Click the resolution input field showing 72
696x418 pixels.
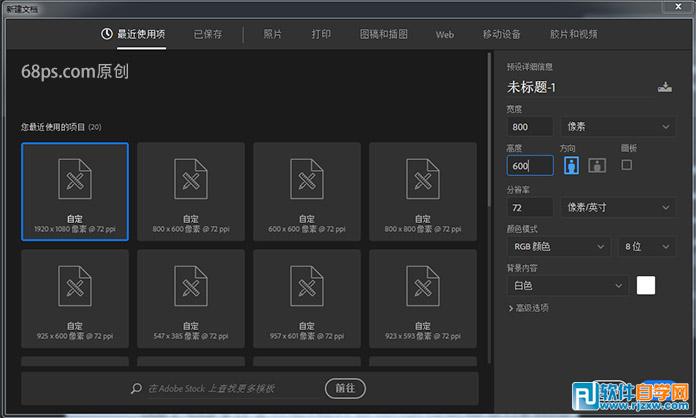[530, 207]
